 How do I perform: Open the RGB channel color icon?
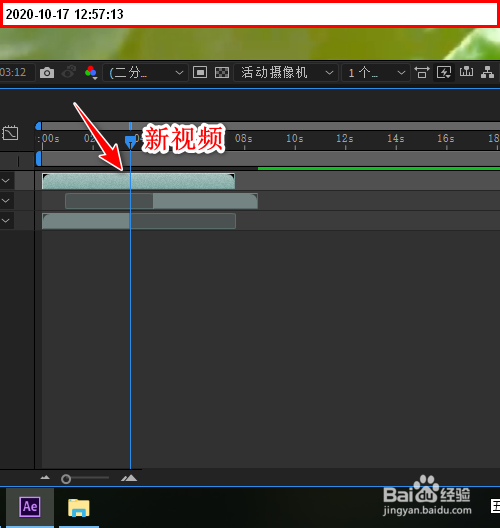pos(91,73)
